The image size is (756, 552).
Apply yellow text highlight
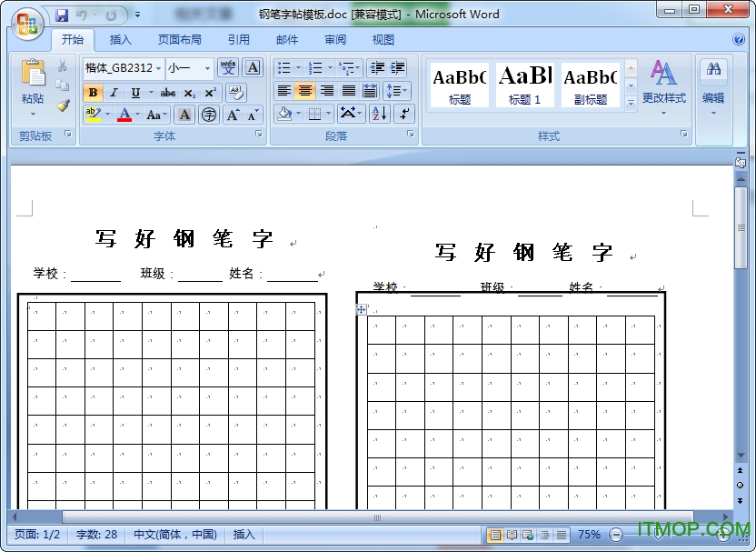pyautogui.click(x=91, y=114)
